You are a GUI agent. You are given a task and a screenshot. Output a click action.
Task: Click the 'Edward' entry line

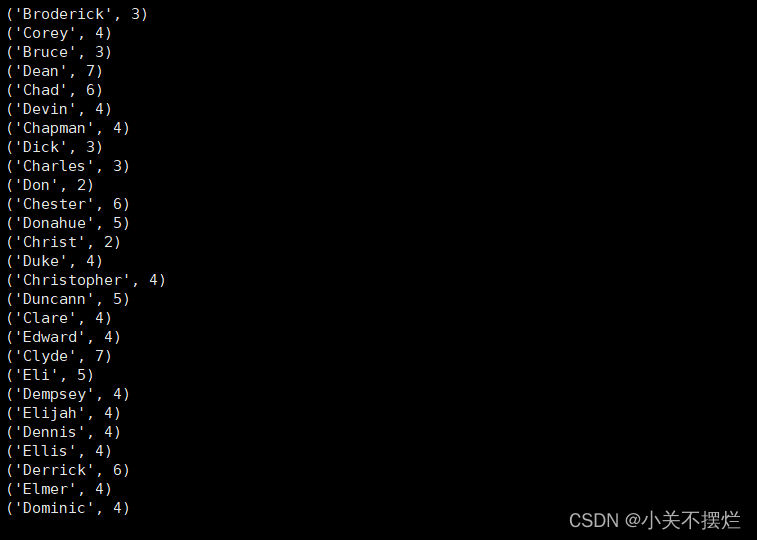tap(63, 337)
